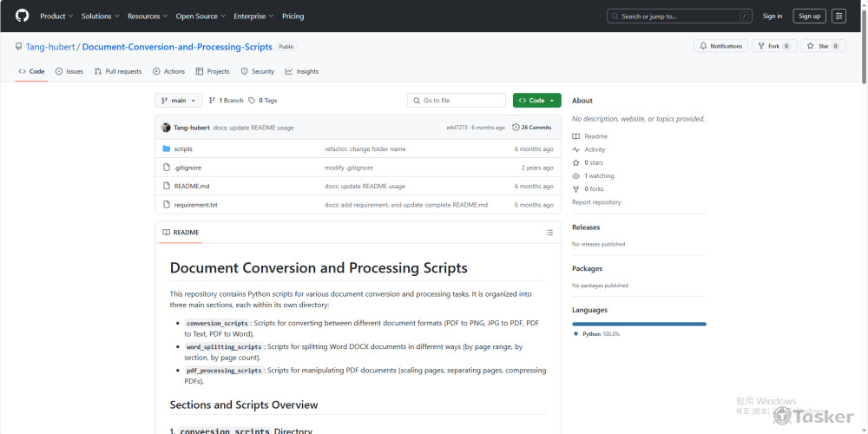Expand the main branch dropdown
The image size is (868, 434).
tap(179, 101)
